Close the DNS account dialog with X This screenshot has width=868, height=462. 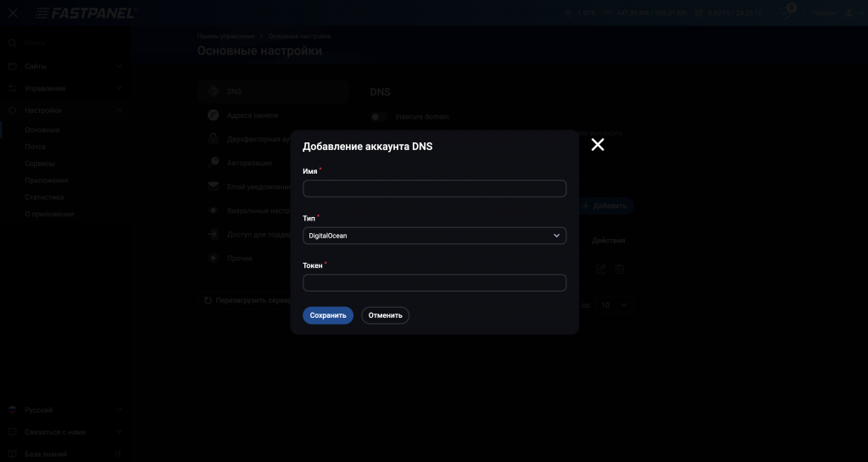click(x=598, y=145)
